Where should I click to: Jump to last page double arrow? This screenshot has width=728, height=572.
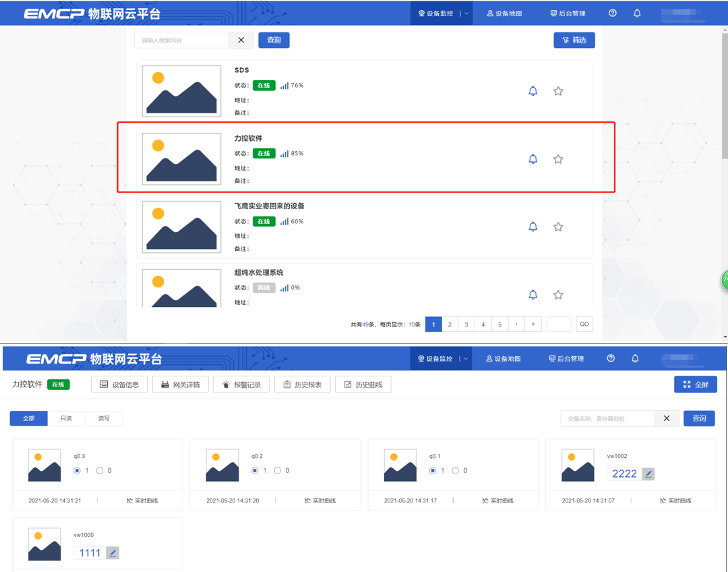pos(533,324)
